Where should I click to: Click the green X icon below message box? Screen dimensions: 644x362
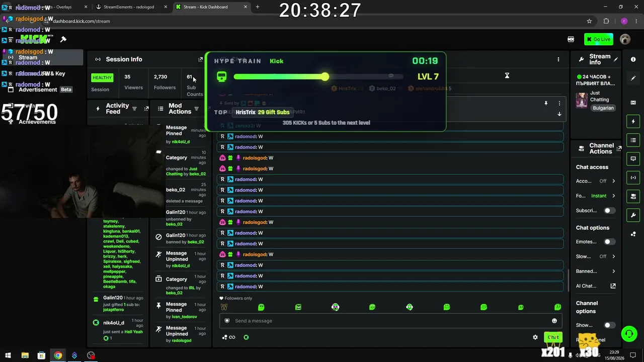tap(246, 337)
